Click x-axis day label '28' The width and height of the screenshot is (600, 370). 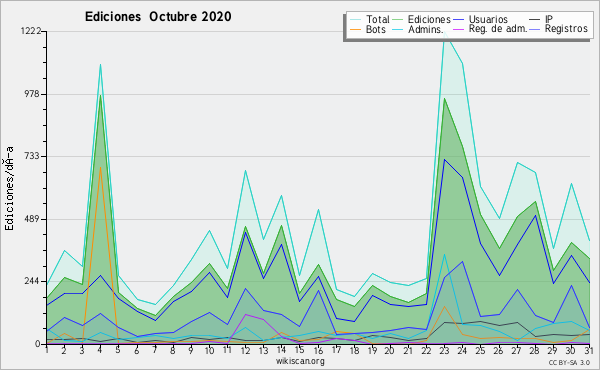click(x=535, y=350)
